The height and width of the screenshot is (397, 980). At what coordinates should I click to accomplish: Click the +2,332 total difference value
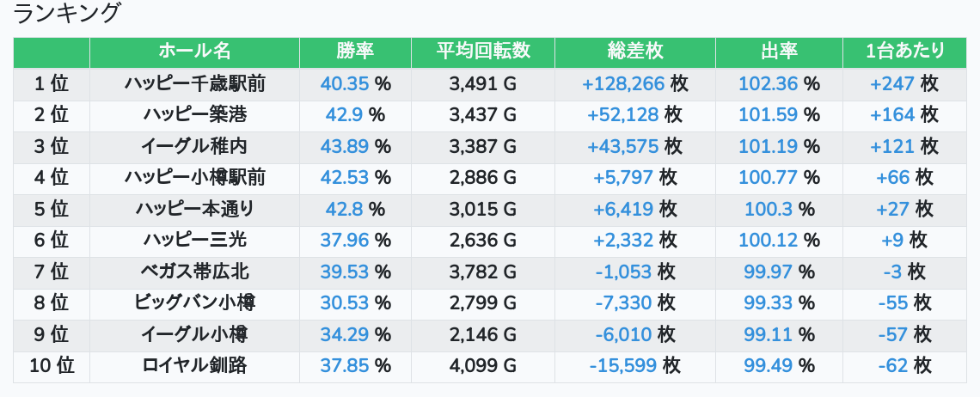point(623,241)
